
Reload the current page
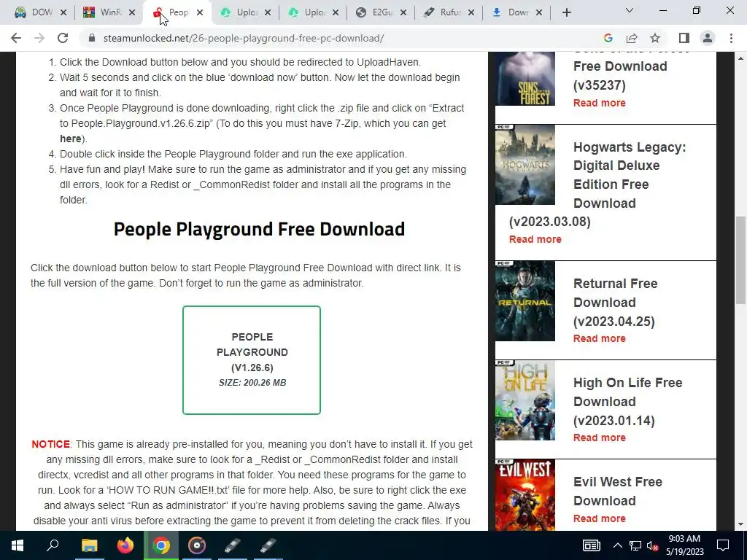[x=63, y=38]
